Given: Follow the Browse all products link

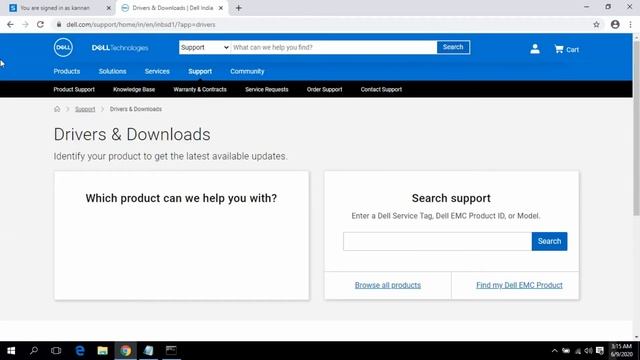Looking at the screenshot, I should click(x=387, y=285).
